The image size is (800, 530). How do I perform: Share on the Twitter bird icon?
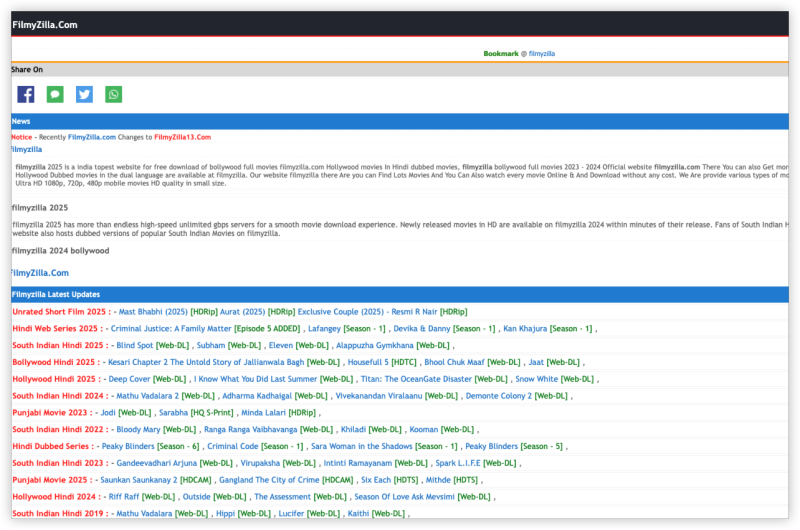(84, 94)
